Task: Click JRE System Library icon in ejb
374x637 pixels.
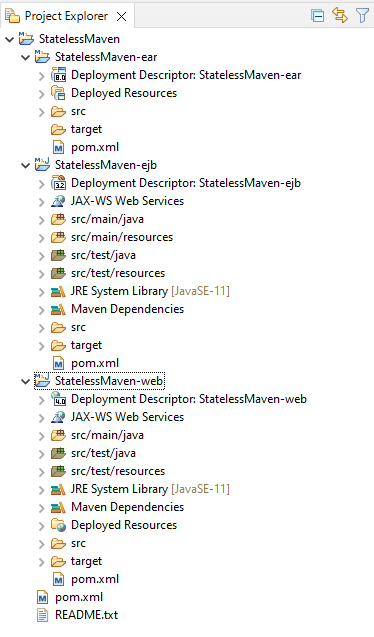Action: [58, 291]
